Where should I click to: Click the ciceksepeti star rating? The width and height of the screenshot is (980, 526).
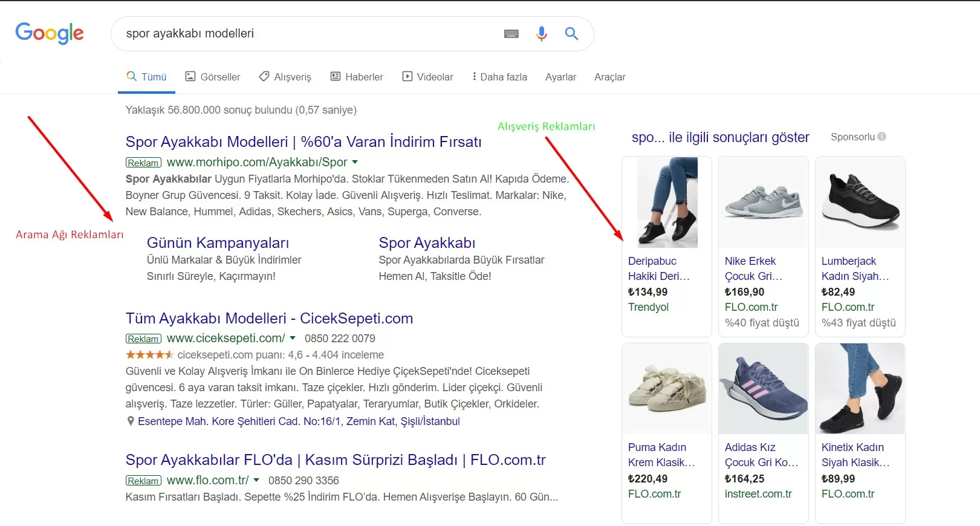(x=149, y=355)
